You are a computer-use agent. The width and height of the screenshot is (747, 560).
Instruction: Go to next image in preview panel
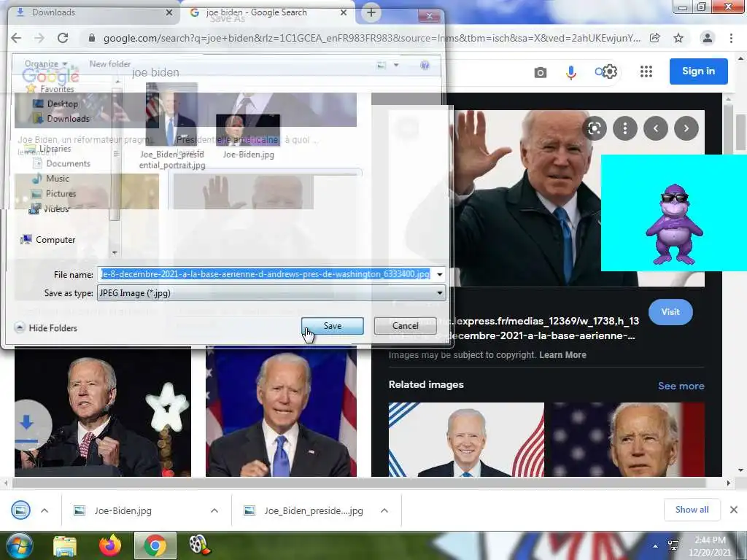tap(686, 128)
